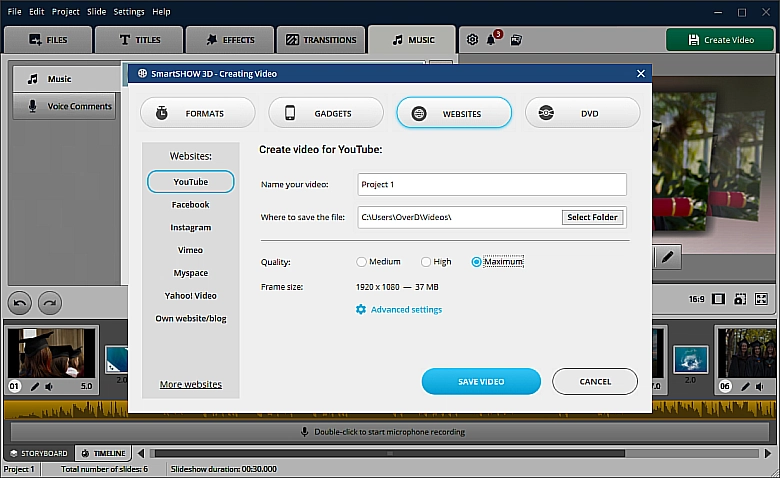The height and width of the screenshot is (478, 780).
Task: Choose YouTube in websites list
Action: pyautogui.click(x=191, y=182)
